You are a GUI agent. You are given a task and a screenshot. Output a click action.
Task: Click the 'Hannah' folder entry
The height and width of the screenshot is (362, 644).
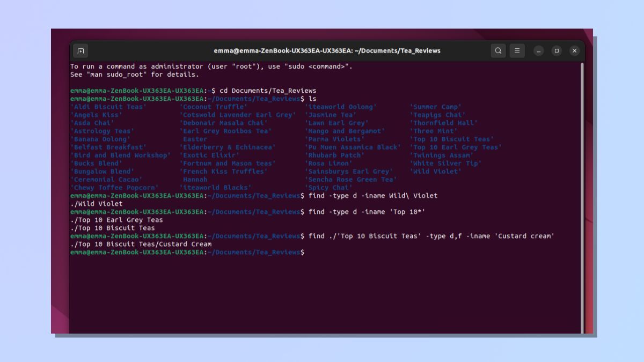[x=195, y=179]
